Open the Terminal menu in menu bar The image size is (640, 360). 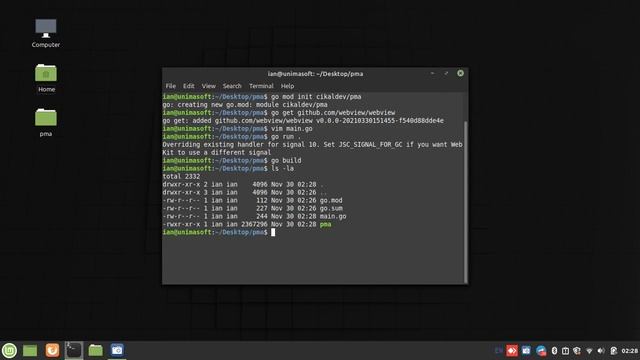(x=261, y=86)
